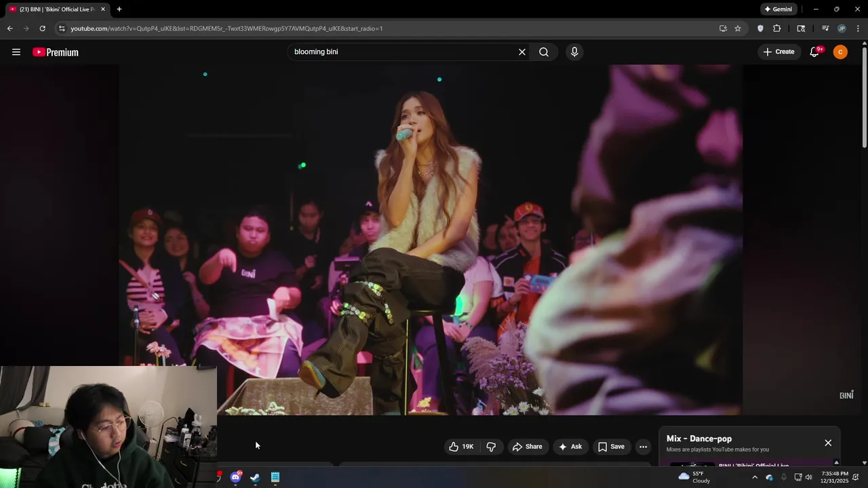Open Windows notification center icon
This screenshot has width=868, height=488.
[x=856, y=477]
